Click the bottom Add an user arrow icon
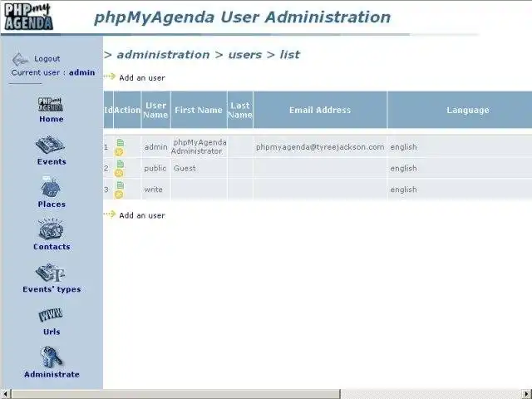 tap(110, 214)
